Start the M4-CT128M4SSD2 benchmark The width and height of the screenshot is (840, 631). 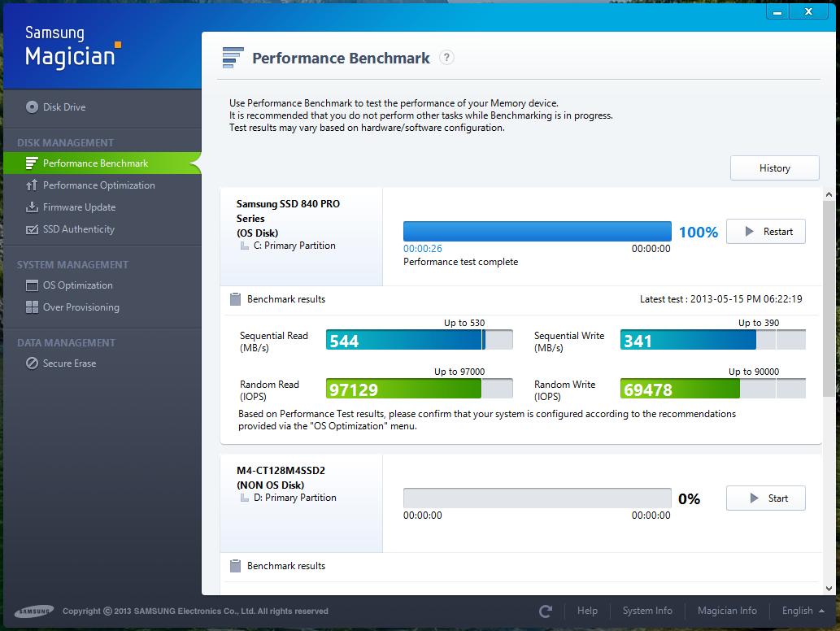(x=765, y=498)
